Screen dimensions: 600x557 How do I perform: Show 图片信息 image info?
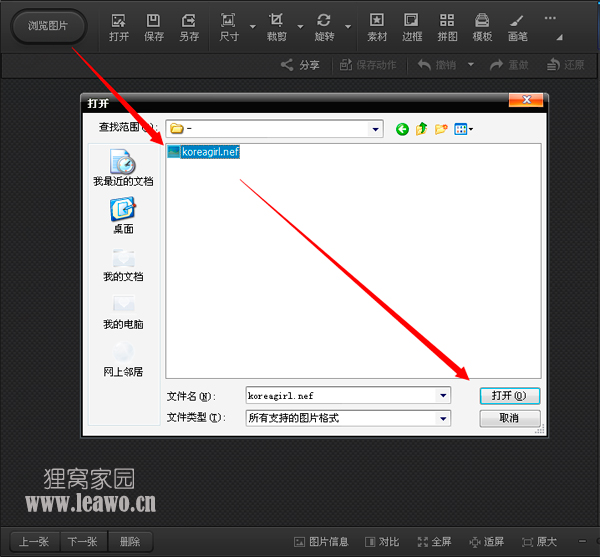tap(321, 542)
